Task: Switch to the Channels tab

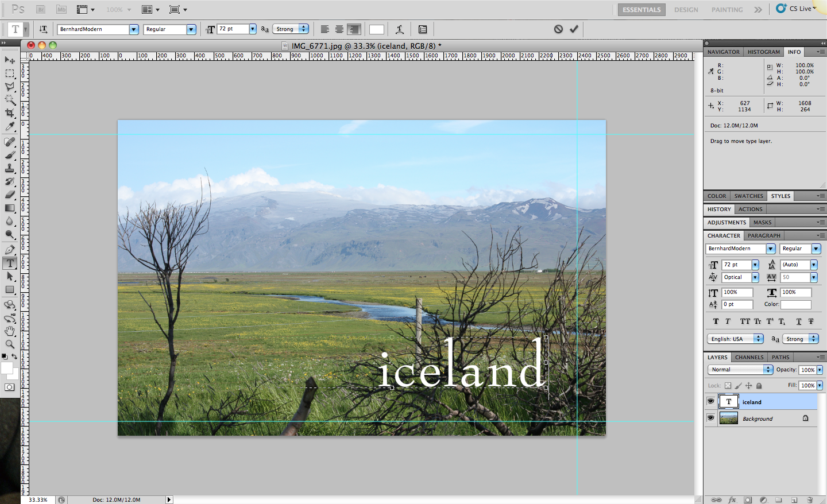Action: [749, 357]
